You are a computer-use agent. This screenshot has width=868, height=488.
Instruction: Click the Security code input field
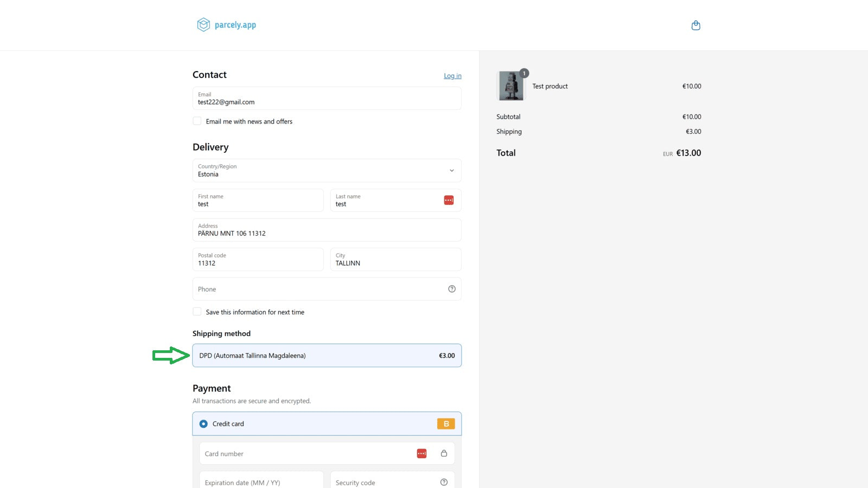393,480
